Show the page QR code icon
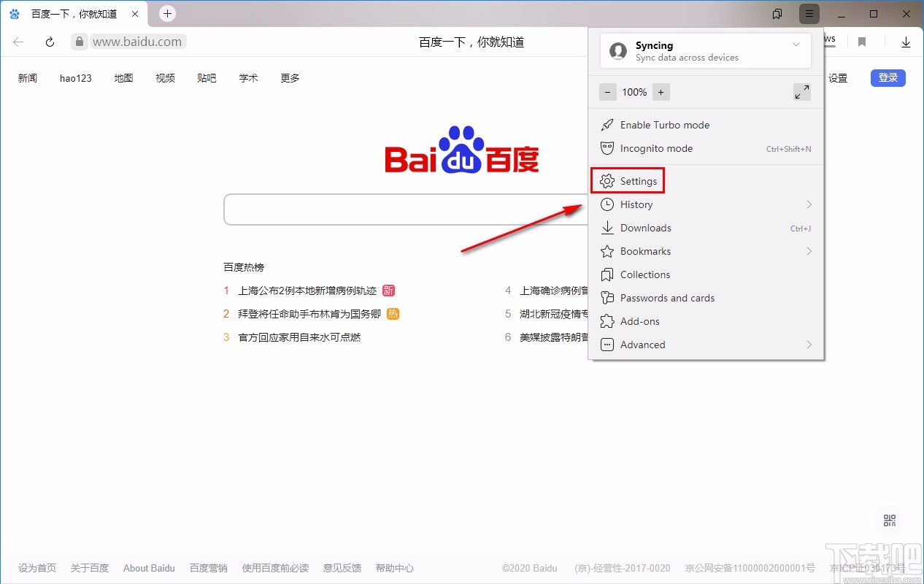The height and width of the screenshot is (584, 924). (x=889, y=520)
